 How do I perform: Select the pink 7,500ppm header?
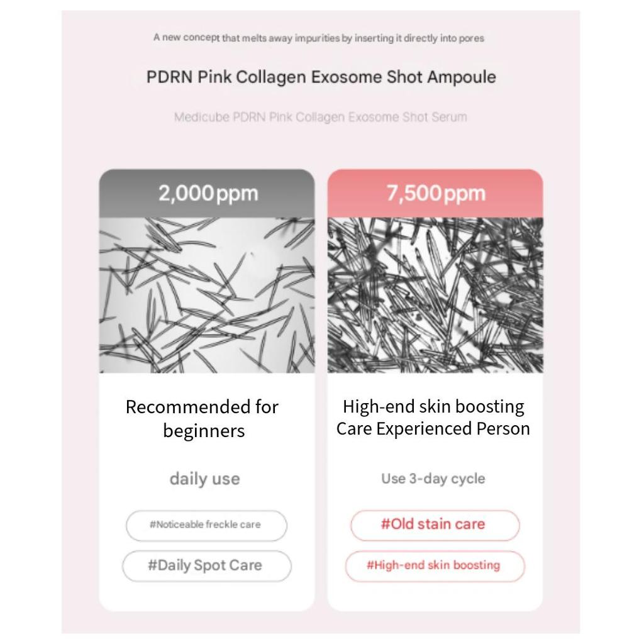tap(435, 193)
